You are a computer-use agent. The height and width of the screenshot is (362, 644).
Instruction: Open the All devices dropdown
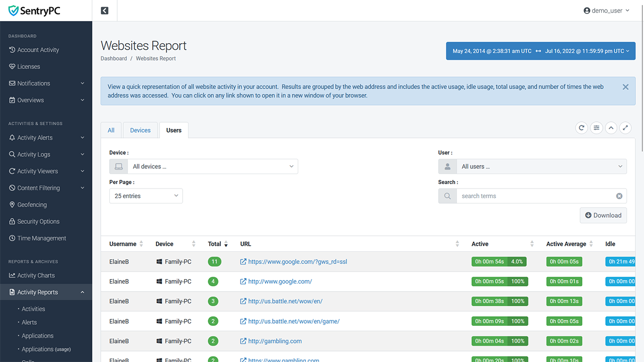204,166
